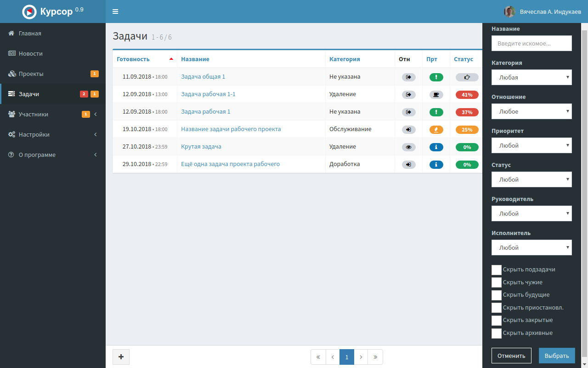This screenshot has height=368, width=588.
Task: Open the Категория dropdown filter
Action: [x=531, y=77]
